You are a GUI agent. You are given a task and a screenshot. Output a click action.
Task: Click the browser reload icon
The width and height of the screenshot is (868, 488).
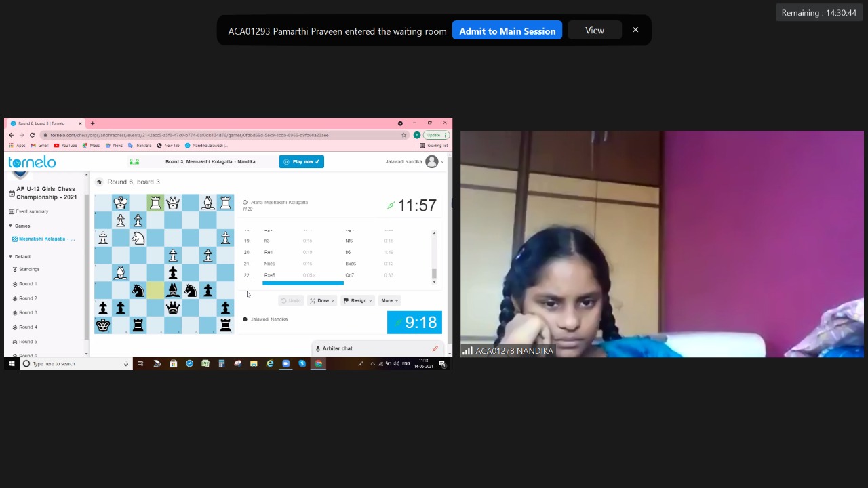click(x=32, y=135)
